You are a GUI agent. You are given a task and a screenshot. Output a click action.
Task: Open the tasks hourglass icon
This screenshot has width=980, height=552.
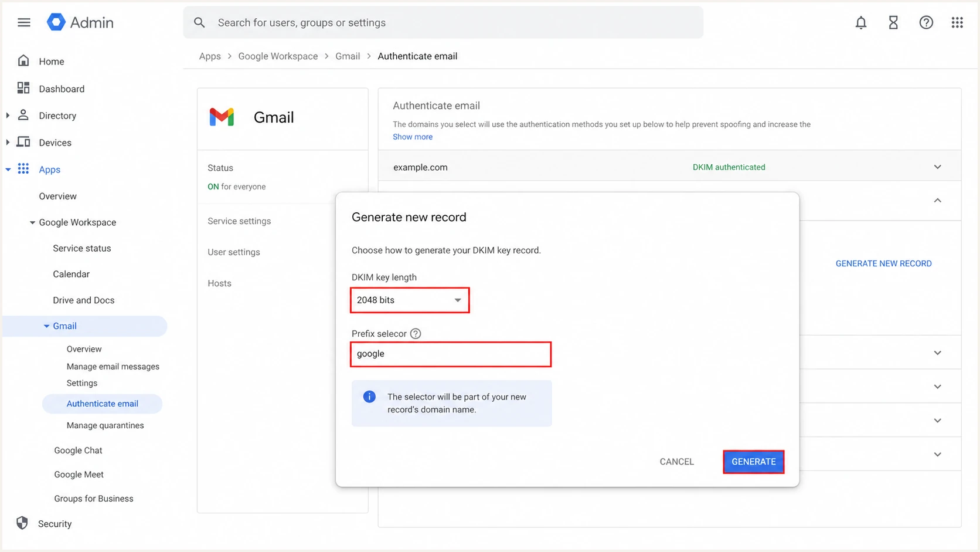pos(893,22)
